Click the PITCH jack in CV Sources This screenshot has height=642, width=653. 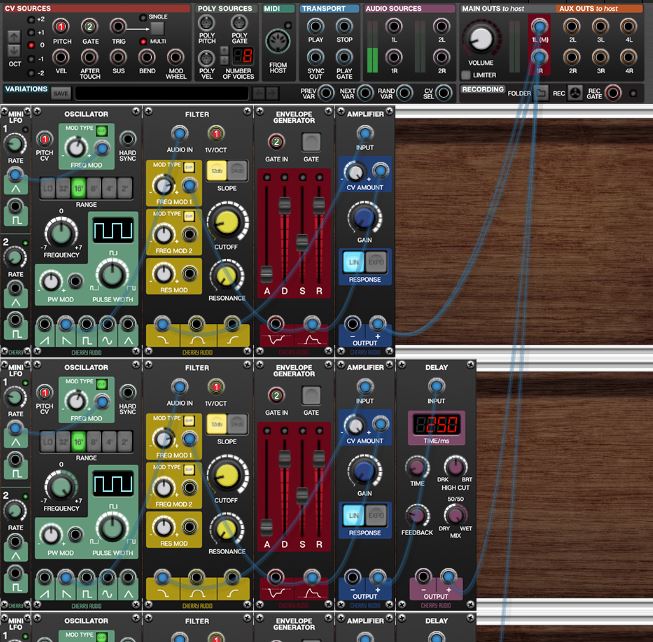61,27
